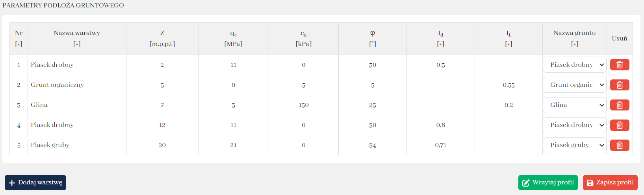
Task: Click the Z depth value in row 3
Action: [162, 105]
